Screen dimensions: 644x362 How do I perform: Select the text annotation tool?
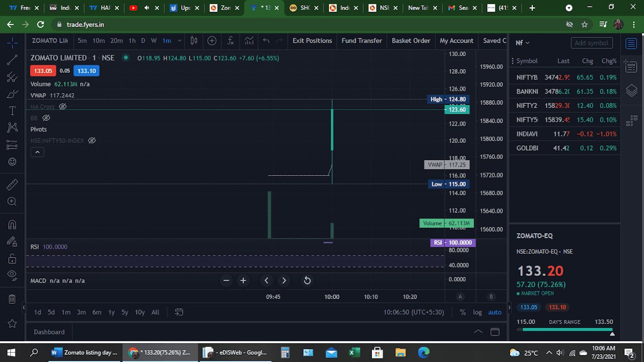coord(12,111)
